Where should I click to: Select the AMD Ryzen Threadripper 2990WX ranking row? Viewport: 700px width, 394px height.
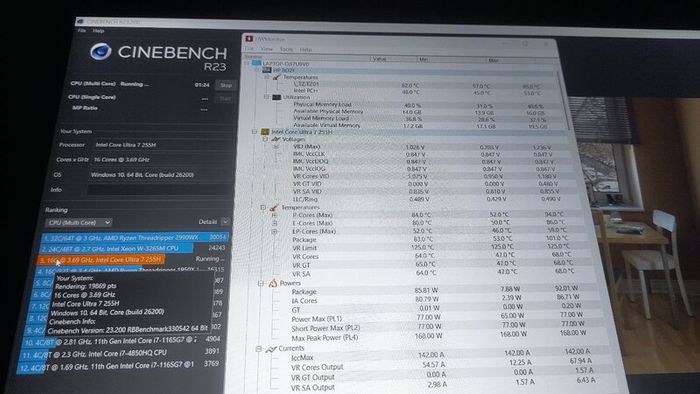134,237
